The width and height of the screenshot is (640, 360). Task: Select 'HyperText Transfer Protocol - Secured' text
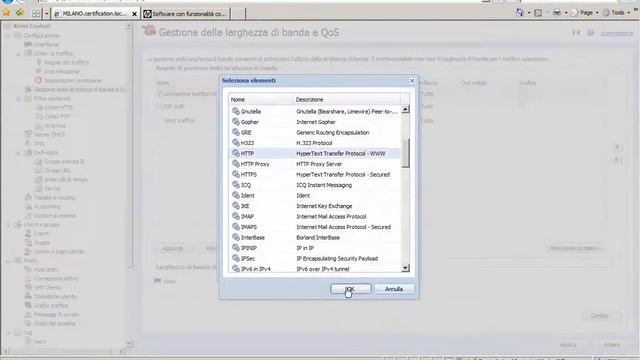pos(343,174)
